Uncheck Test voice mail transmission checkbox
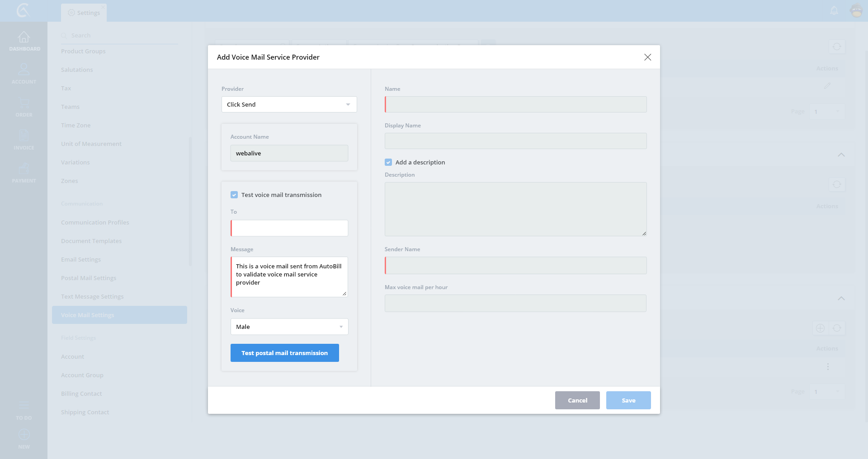868x459 pixels. [x=234, y=195]
